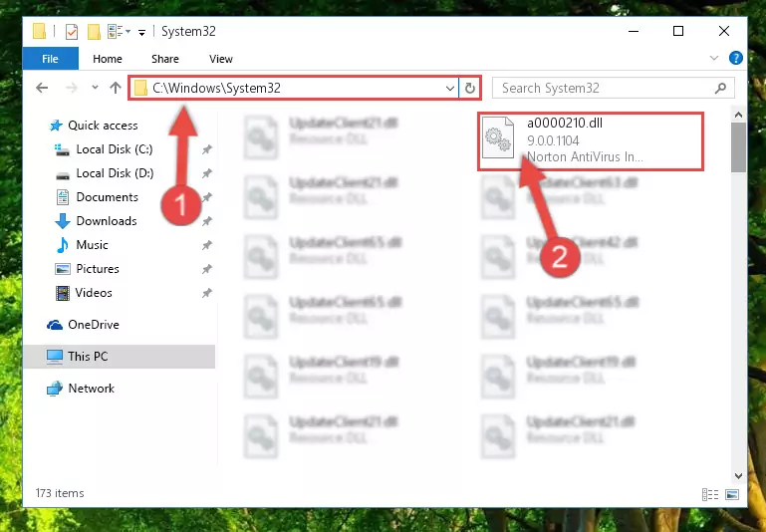Image resolution: width=766 pixels, height=532 pixels.
Task: Open the File menu
Action: 51,59
